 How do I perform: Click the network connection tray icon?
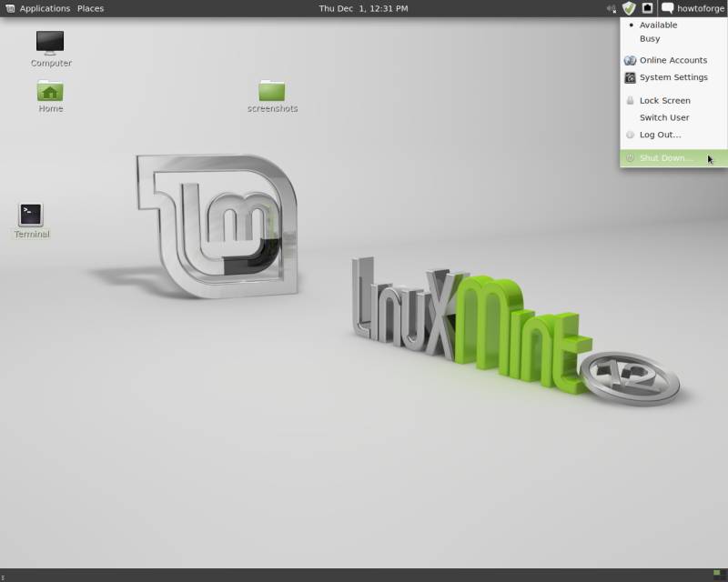[x=647, y=8]
